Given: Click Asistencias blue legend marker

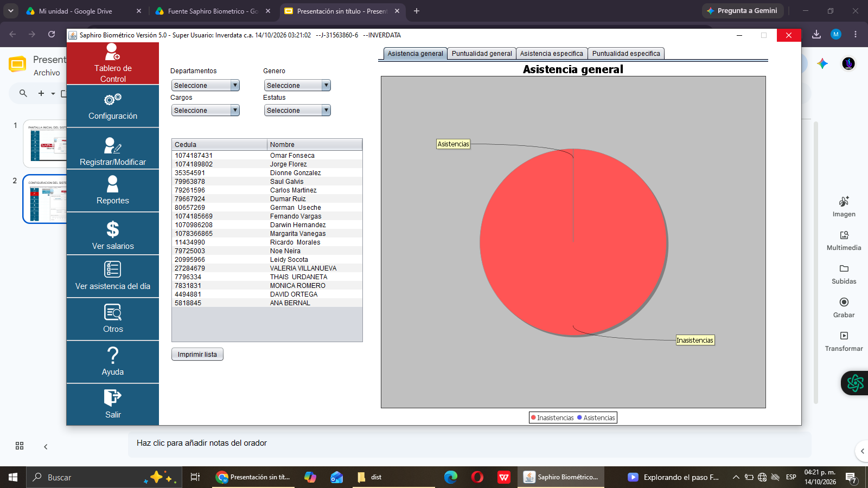Looking at the screenshot, I should [580, 418].
